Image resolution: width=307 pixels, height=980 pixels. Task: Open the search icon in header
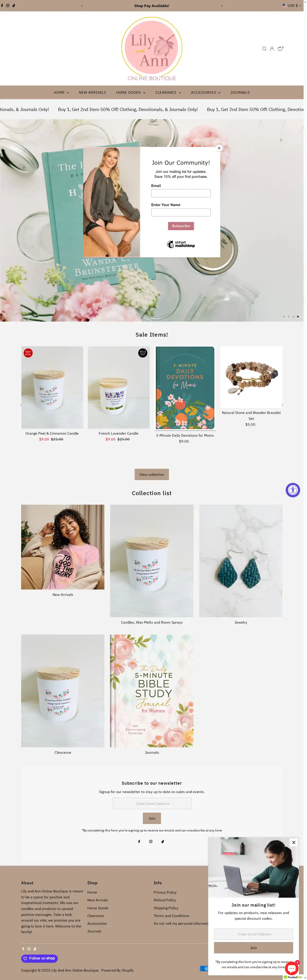click(264, 49)
